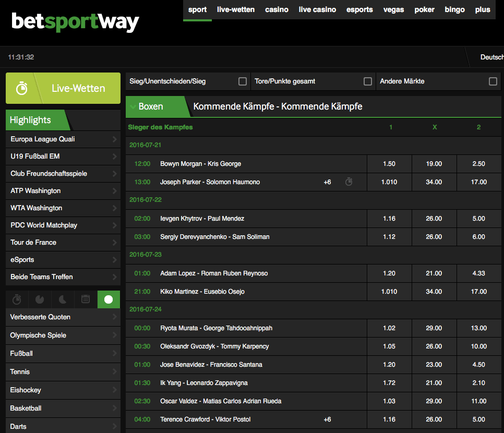Image resolution: width=504 pixels, height=433 pixels.
Task: Open the calendar date filter
Action: [x=86, y=299]
